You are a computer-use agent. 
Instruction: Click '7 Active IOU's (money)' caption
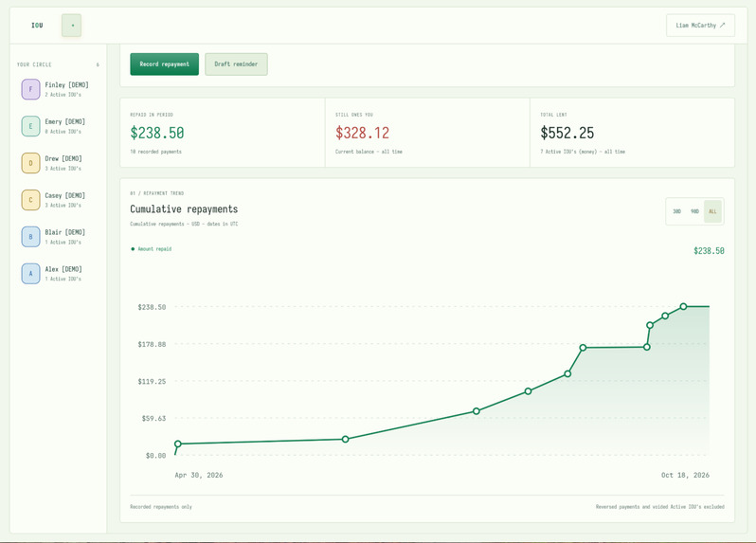point(583,152)
